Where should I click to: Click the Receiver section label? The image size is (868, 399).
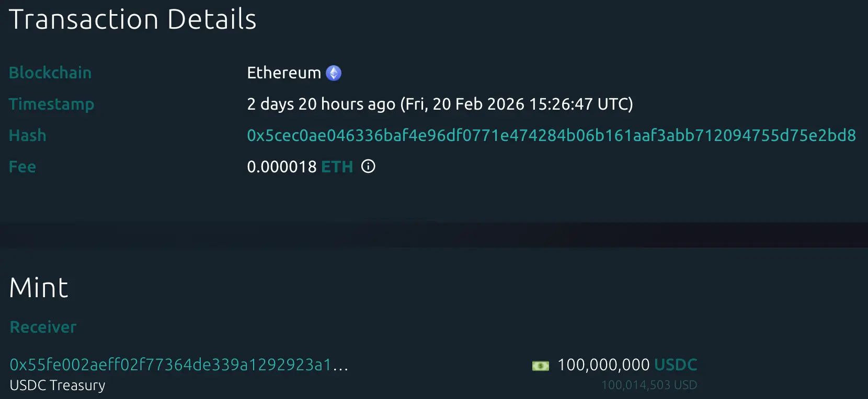43,327
